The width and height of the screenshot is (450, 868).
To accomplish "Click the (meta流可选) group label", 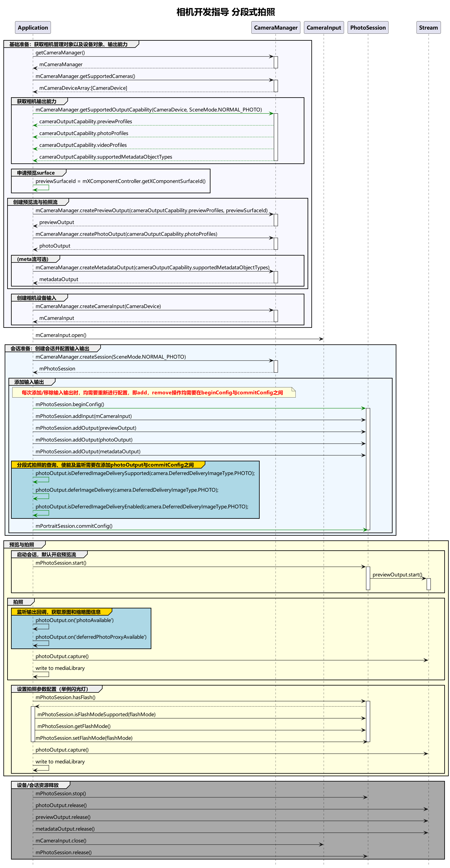I will point(33,259).
